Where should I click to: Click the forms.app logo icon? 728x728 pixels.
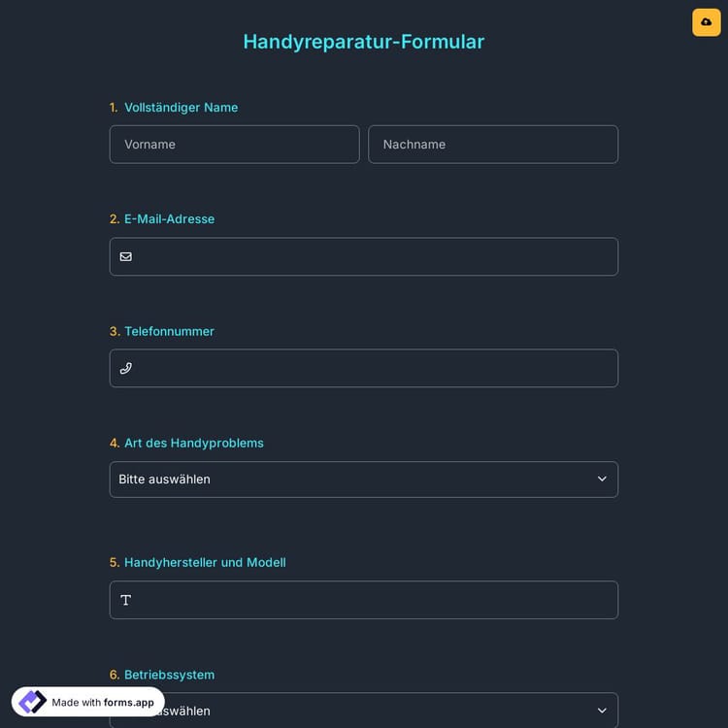[x=32, y=702]
